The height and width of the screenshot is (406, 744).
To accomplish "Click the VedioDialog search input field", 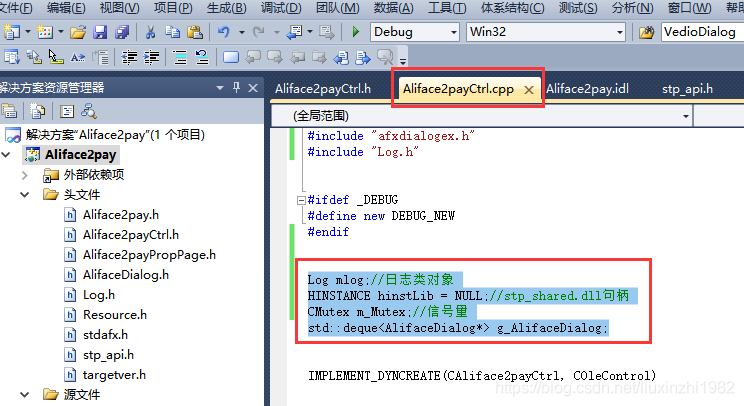I will click(702, 32).
